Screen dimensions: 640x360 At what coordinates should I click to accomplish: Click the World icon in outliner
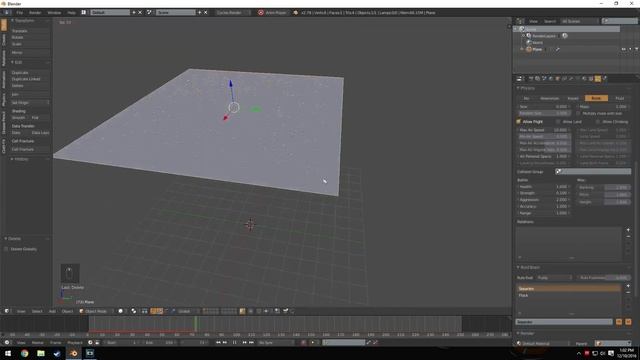tap(529, 42)
